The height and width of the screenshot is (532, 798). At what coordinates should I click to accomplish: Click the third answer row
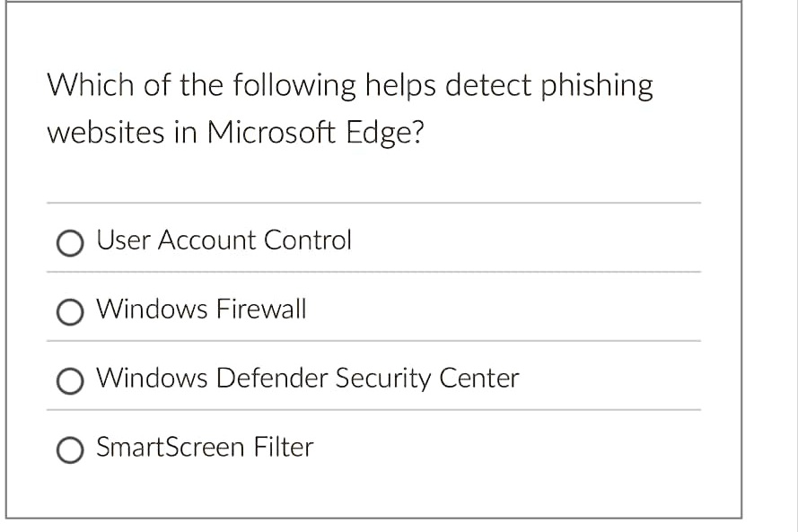point(359,379)
